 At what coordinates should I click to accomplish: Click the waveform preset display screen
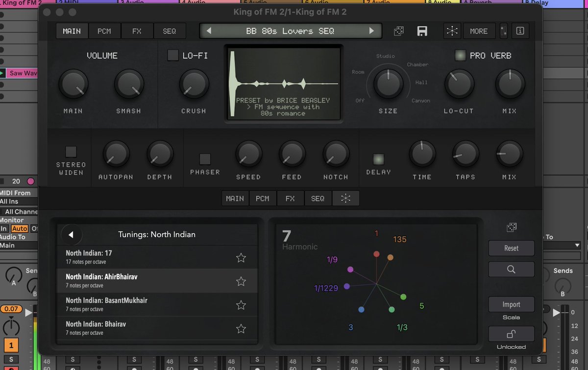point(284,83)
